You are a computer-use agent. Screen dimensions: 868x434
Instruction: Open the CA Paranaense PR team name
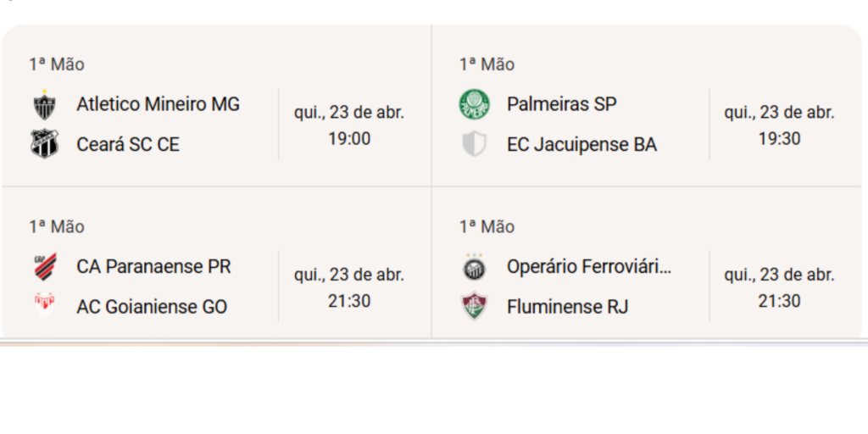(153, 266)
